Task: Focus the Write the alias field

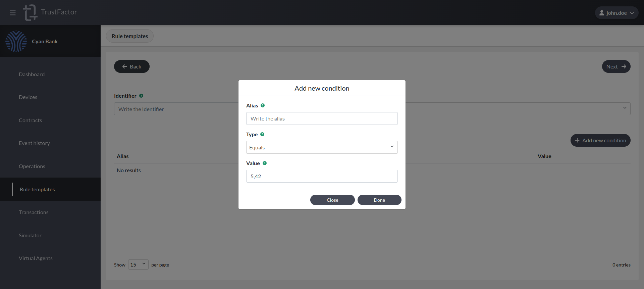Action: (x=322, y=118)
